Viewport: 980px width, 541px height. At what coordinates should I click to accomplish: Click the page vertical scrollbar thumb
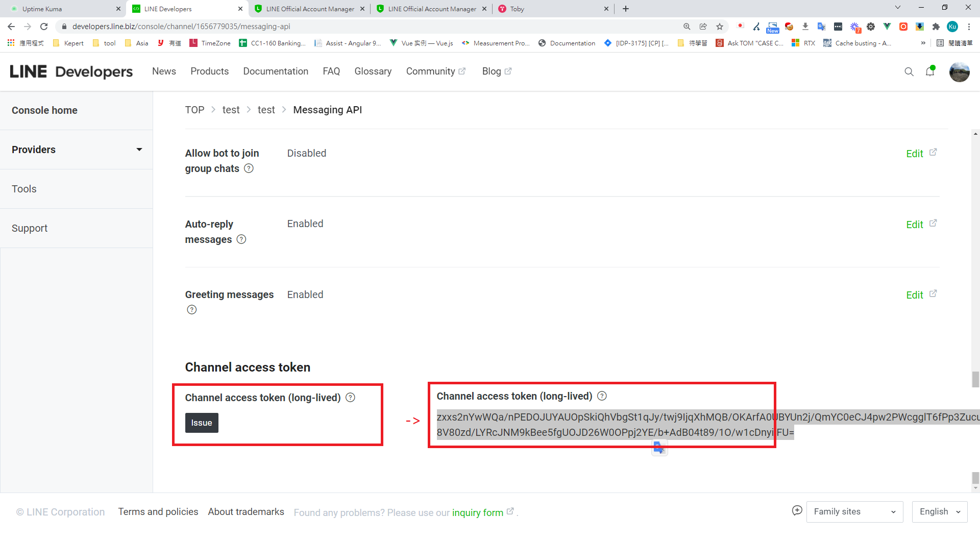[975, 379]
